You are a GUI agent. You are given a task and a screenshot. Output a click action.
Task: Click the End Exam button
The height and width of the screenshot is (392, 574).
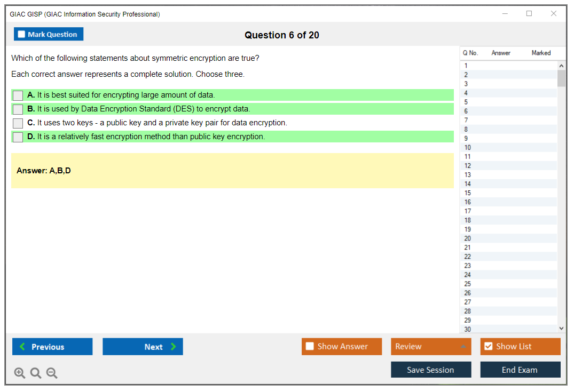[x=520, y=369]
